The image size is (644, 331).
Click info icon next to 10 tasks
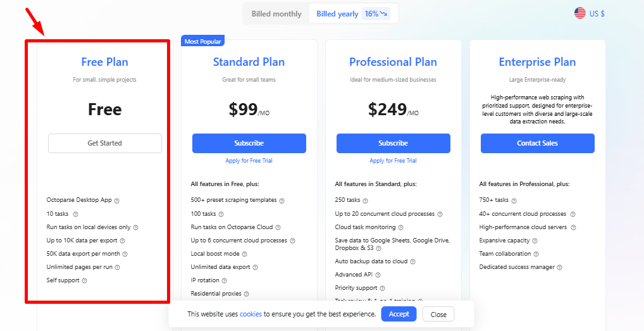pyautogui.click(x=75, y=214)
